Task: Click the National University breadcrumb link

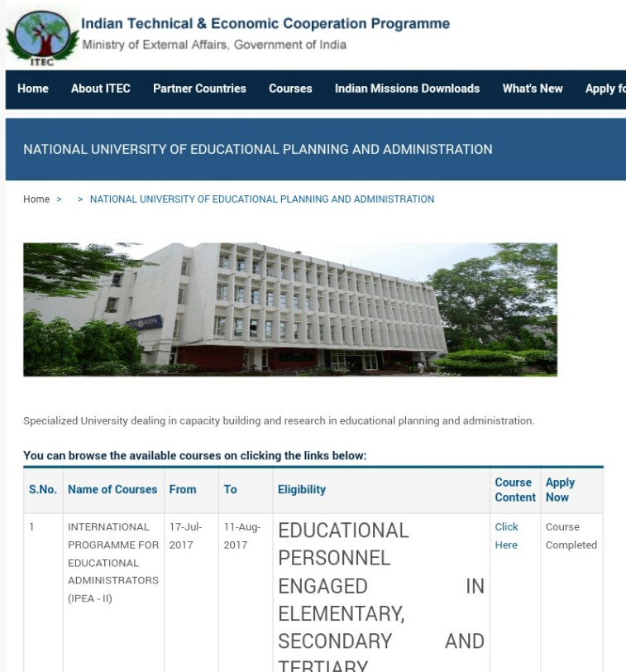Action: coord(262,199)
